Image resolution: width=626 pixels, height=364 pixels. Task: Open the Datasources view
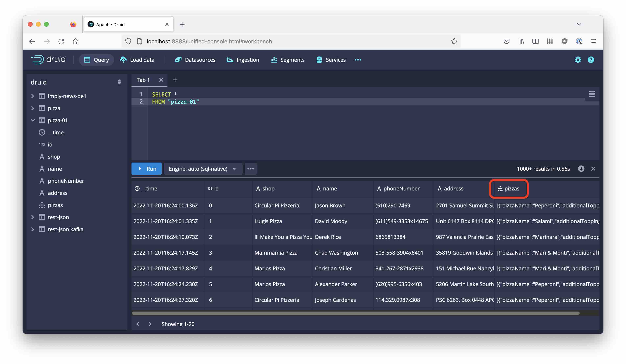[195, 60]
